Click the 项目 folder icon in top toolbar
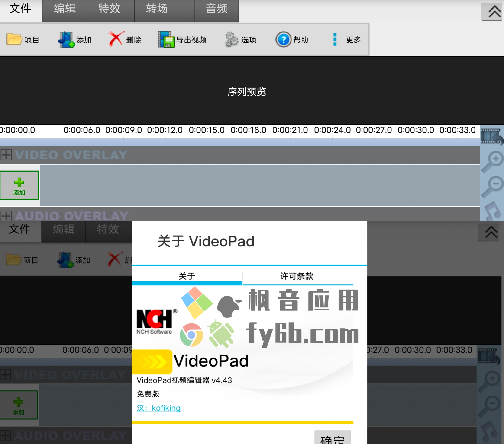Image resolution: width=504 pixels, height=444 pixels. pyautogui.click(x=14, y=39)
